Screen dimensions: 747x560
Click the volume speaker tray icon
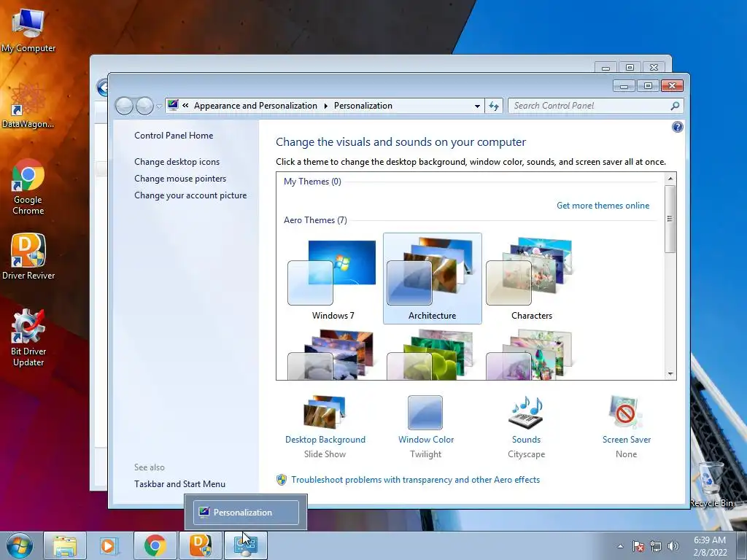click(x=673, y=546)
